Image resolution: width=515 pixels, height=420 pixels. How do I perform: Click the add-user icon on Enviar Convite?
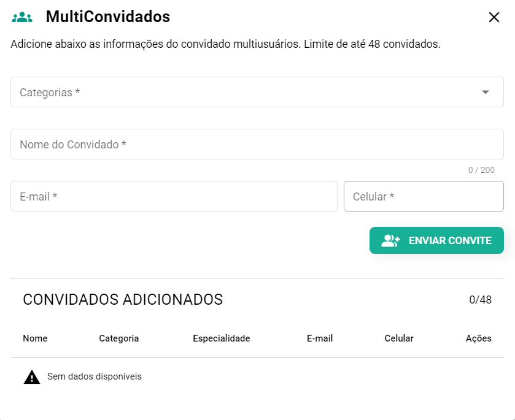390,240
